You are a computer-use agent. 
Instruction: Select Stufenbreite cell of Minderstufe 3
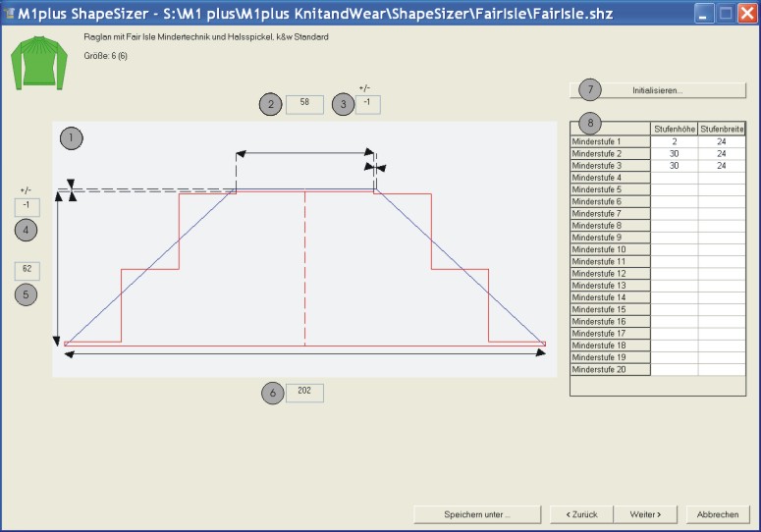point(722,165)
